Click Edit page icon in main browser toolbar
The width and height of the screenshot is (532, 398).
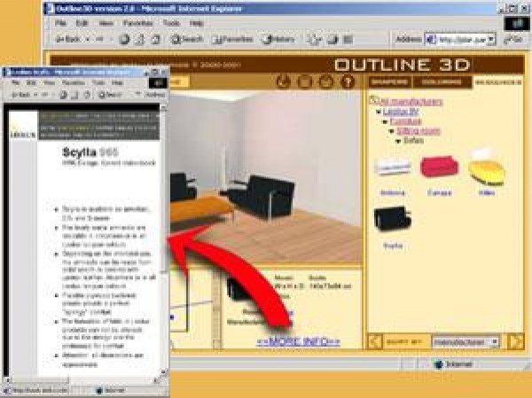(348, 39)
